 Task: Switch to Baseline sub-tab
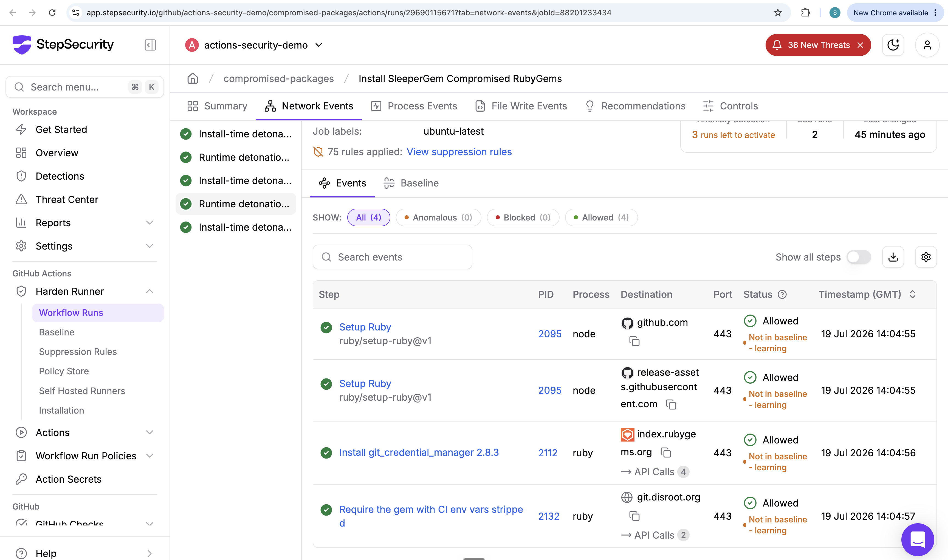(411, 183)
